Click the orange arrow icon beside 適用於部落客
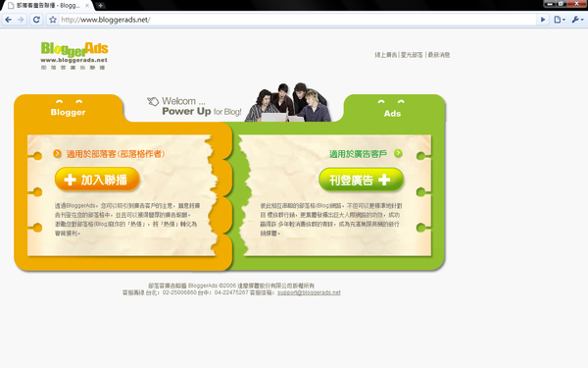The image size is (588, 368). [58, 154]
